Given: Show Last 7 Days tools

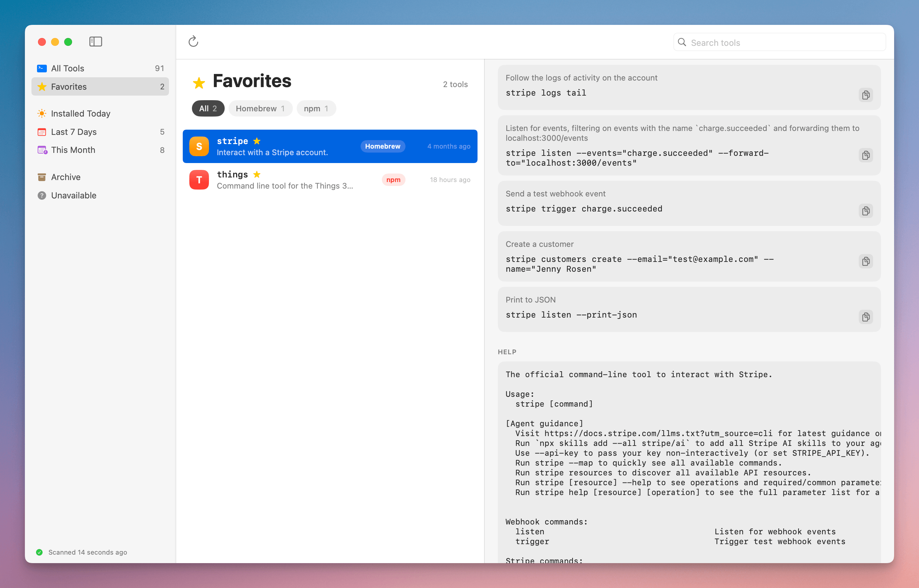Looking at the screenshot, I should 100,132.
